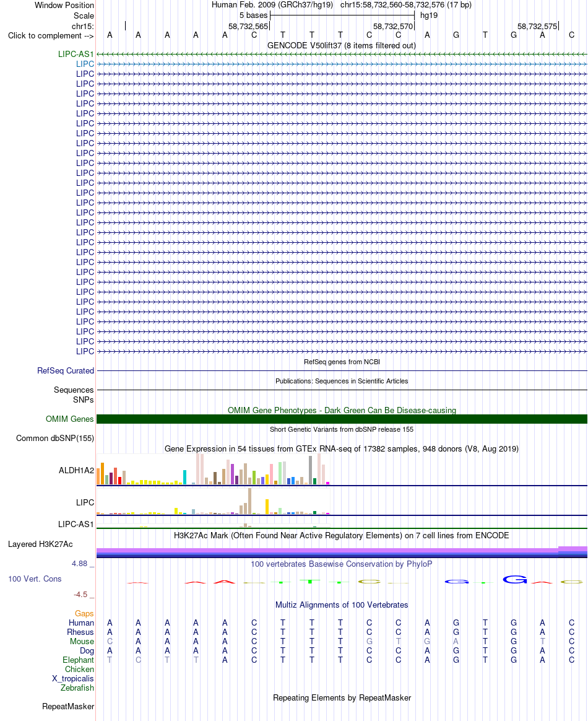Click the Common dbSNP(155) label
This screenshot has height=721, width=588.
point(55,438)
